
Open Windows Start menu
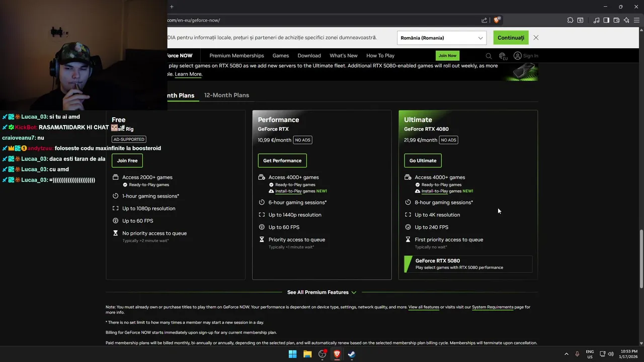(292, 354)
